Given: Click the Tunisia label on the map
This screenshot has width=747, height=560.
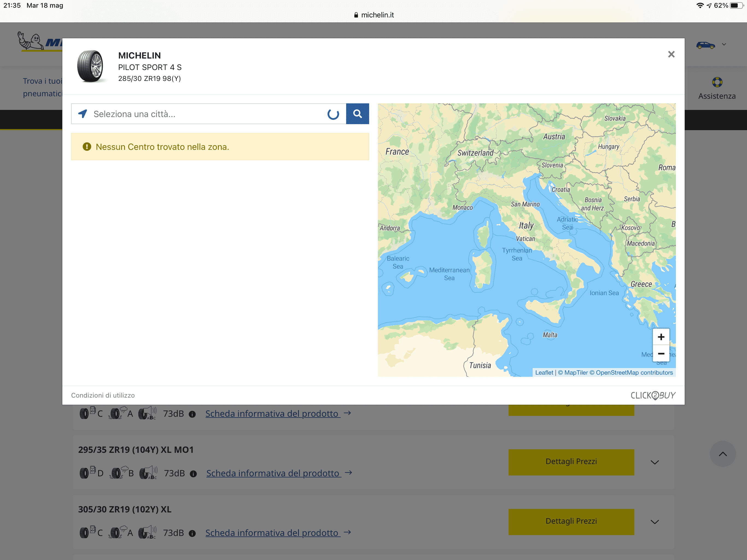Looking at the screenshot, I should coord(480,365).
